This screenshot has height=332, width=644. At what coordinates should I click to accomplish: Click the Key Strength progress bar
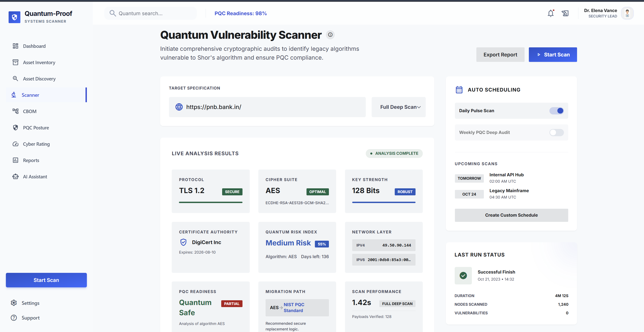tap(383, 202)
